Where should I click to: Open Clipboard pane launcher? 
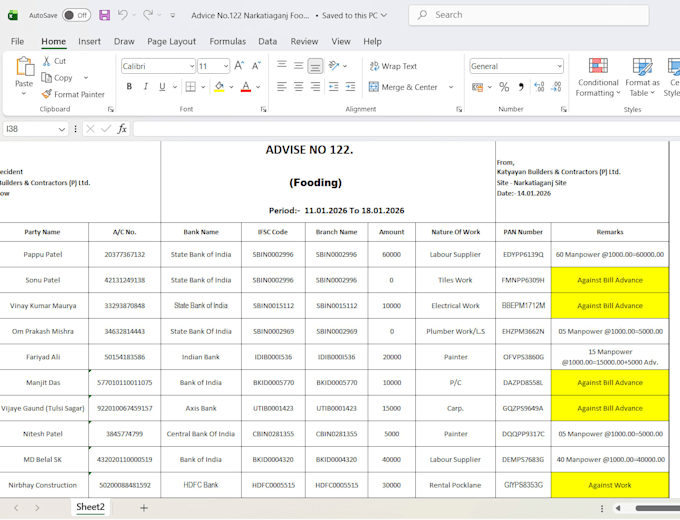(x=111, y=109)
